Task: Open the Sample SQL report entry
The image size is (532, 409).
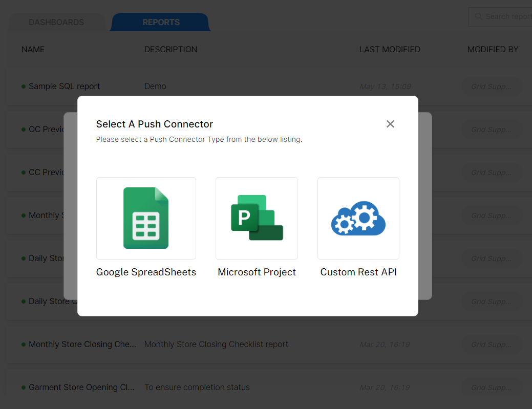Action: click(x=64, y=87)
